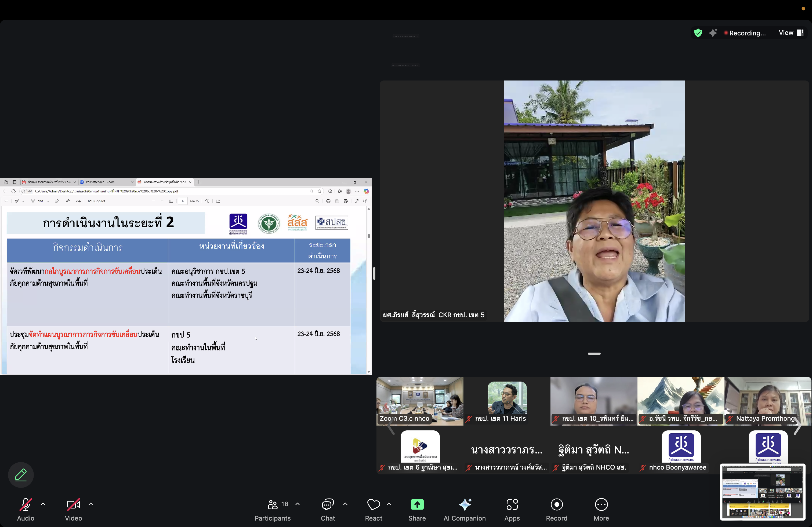This screenshot has height=527, width=812.
Task: Go to next page of participant thumbnails
Action: click(797, 426)
